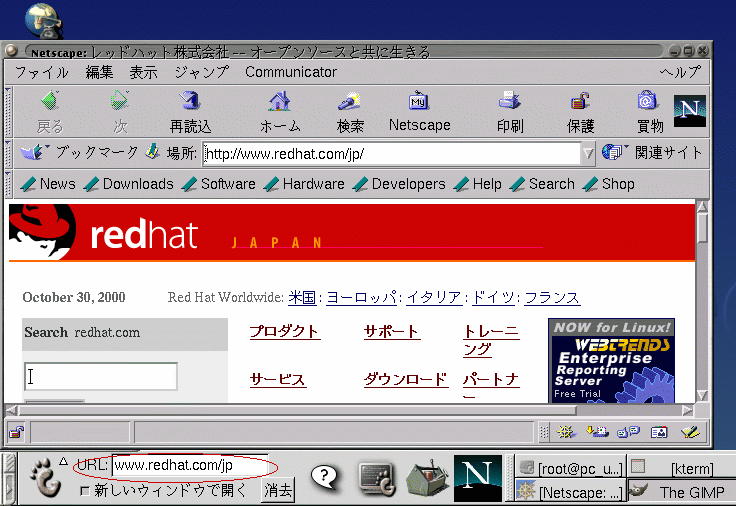Open the ヘルプ menu

680,72
